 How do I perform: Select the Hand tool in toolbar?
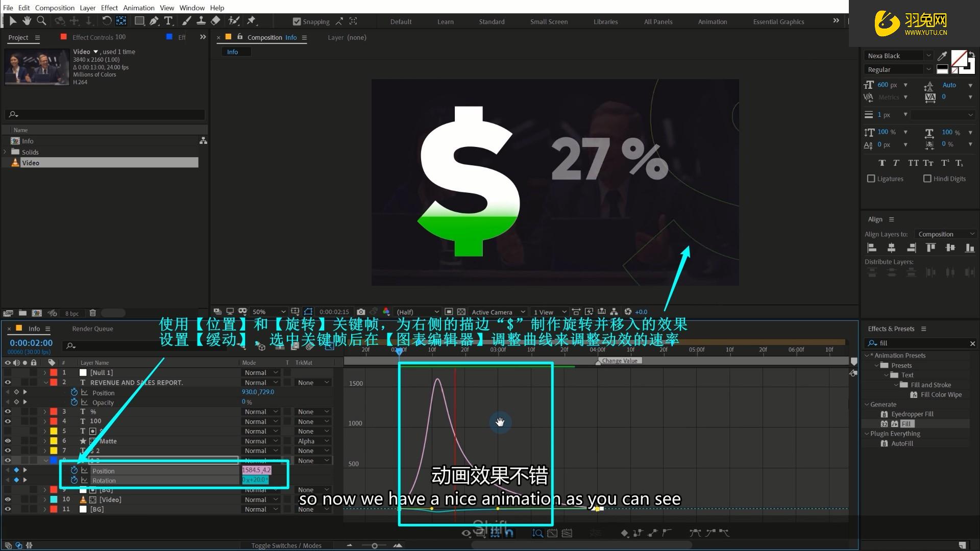pyautogui.click(x=27, y=21)
